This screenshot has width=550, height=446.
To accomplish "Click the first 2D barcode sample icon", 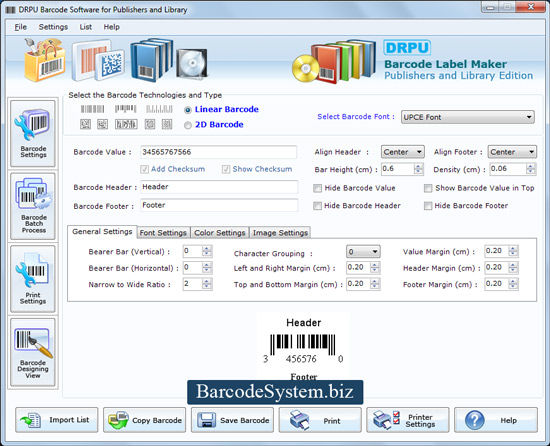I will (86, 124).
